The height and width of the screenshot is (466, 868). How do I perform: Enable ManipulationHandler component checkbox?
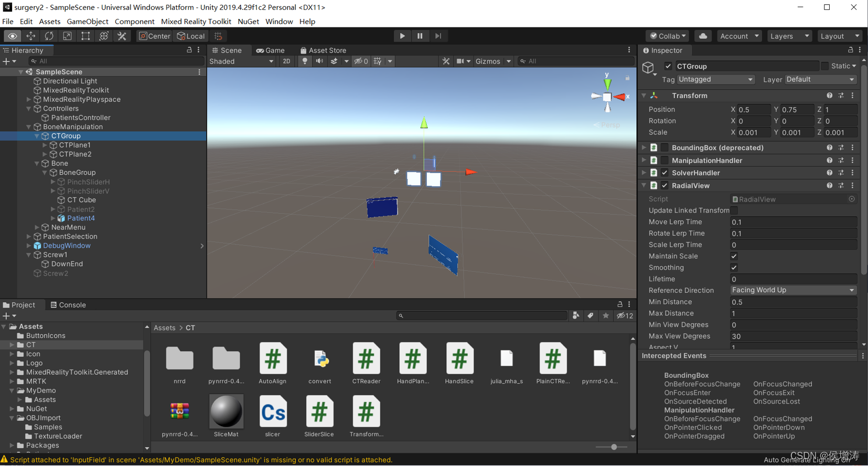tap(665, 161)
